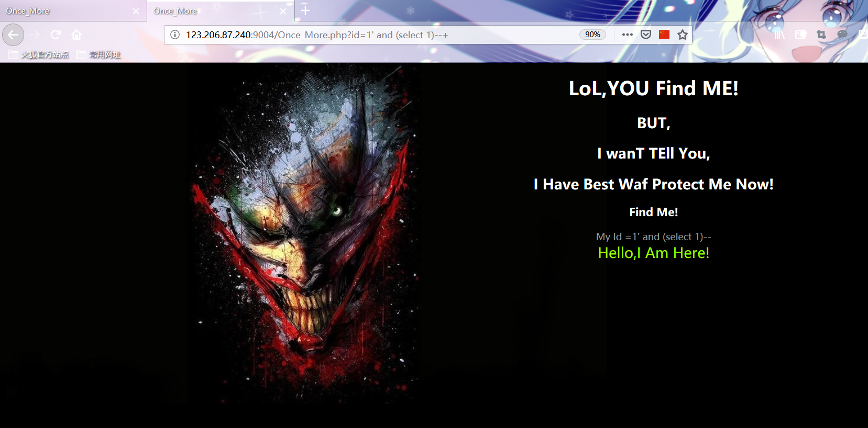Open the browser home page

[76, 35]
